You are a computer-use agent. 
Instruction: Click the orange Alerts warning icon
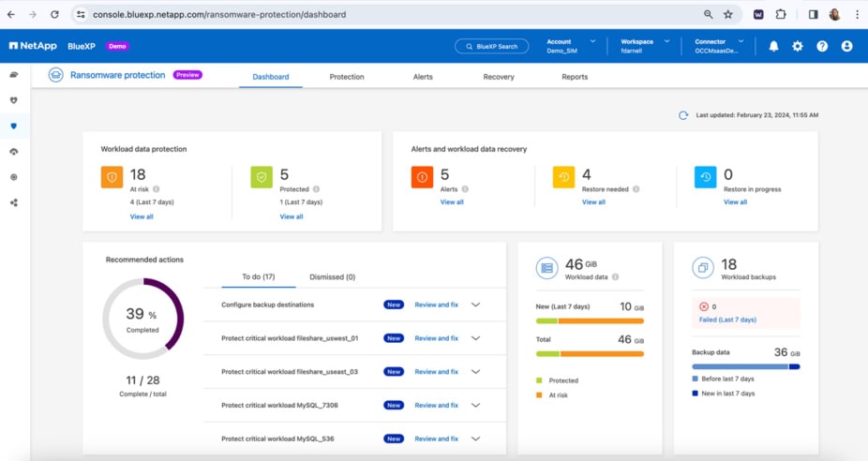pos(422,177)
